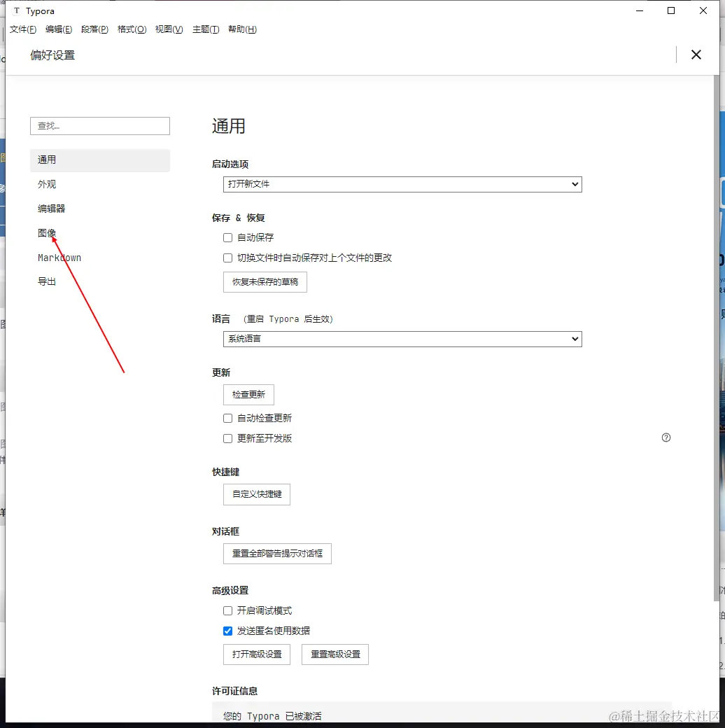Image resolution: width=725 pixels, height=728 pixels.
Task: Click 重置全部警告提示对话框 button
Action: (x=278, y=554)
